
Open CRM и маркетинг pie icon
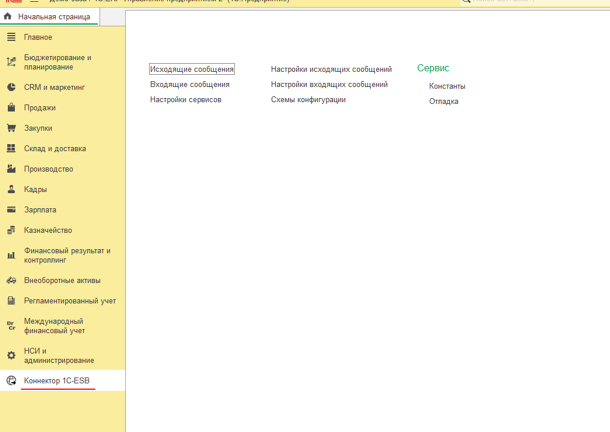pos(11,87)
